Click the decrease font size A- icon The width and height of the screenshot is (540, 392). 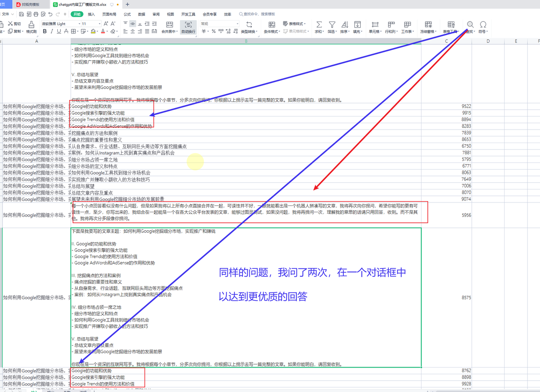[x=114, y=24]
